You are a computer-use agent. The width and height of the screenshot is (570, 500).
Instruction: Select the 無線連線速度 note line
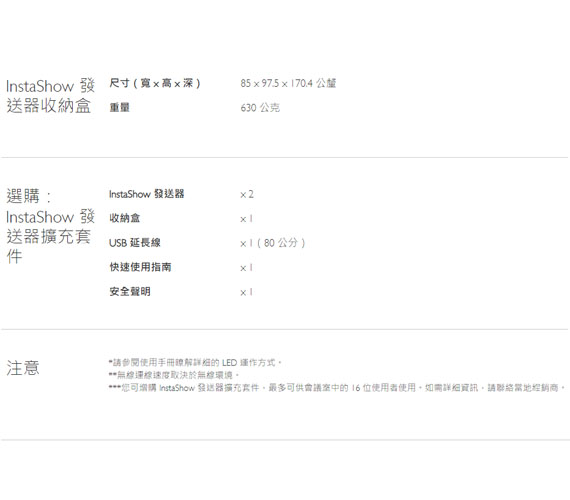(174, 375)
